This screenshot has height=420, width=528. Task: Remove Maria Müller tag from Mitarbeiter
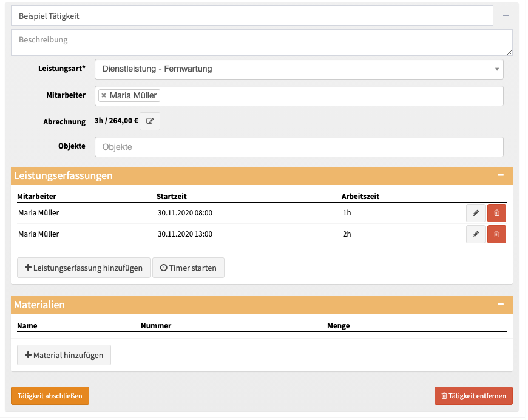[104, 95]
